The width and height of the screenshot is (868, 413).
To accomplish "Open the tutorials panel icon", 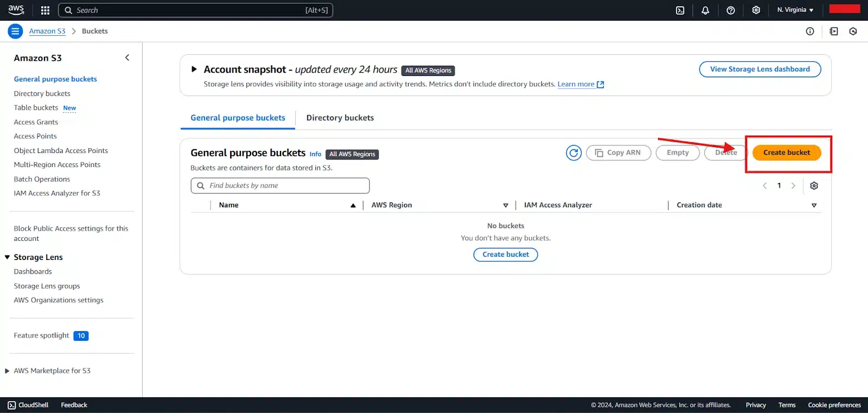I will 834,31.
